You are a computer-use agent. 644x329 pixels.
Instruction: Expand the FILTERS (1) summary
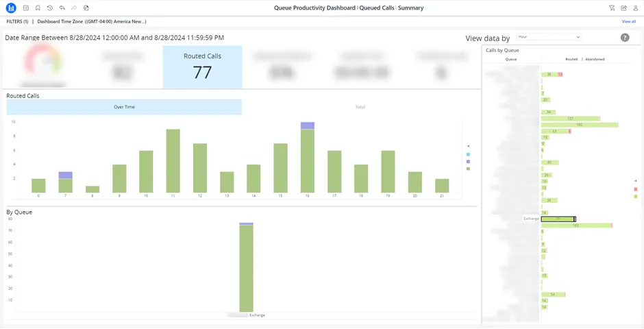pos(17,21)
